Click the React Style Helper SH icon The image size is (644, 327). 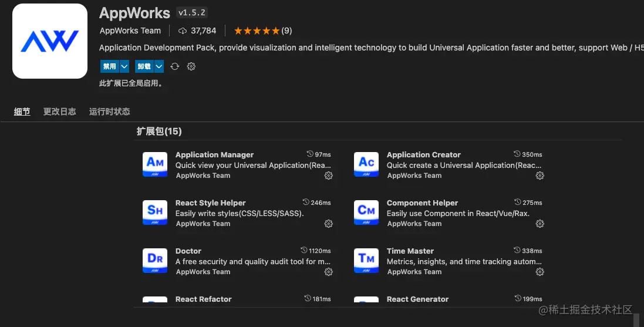click(155, 213)
